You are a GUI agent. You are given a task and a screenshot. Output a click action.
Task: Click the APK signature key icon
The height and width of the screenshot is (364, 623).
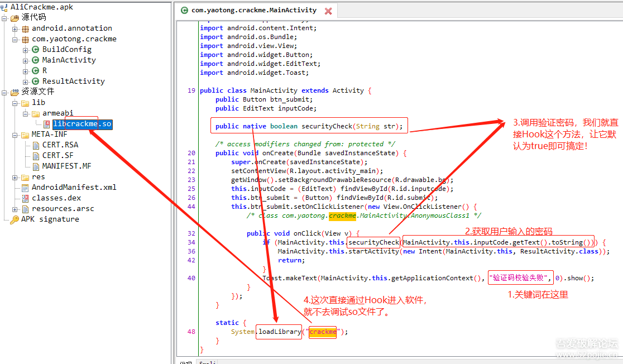(15, 219)
